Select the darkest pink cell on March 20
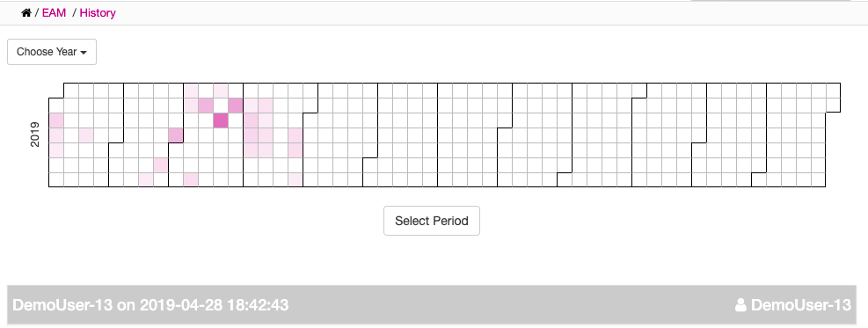Image resolution: width=868 pixels, height=328 pixels. 221,120
